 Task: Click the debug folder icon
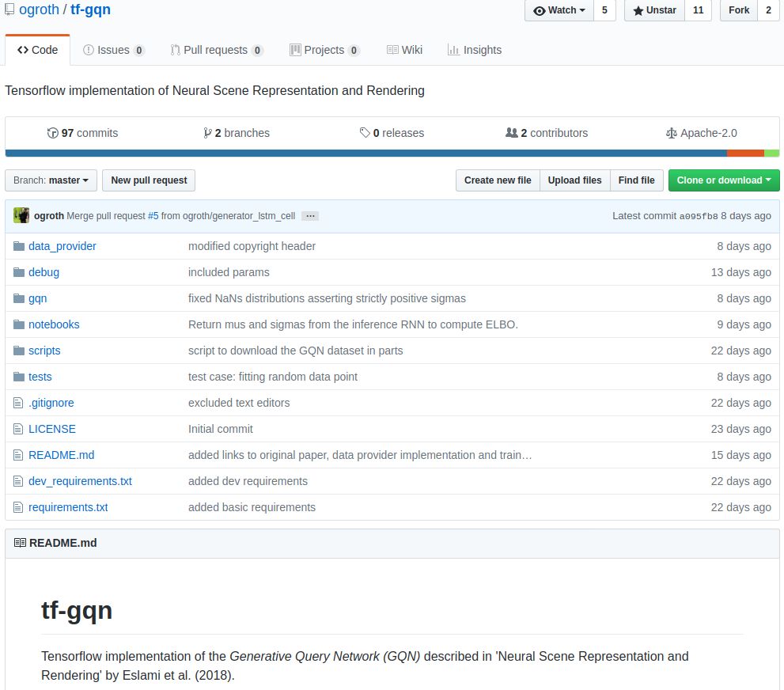(19, 272)
